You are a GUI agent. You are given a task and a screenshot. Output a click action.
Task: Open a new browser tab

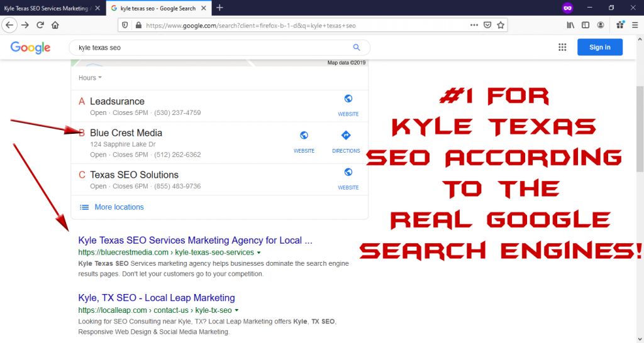[x=219, y=8]
